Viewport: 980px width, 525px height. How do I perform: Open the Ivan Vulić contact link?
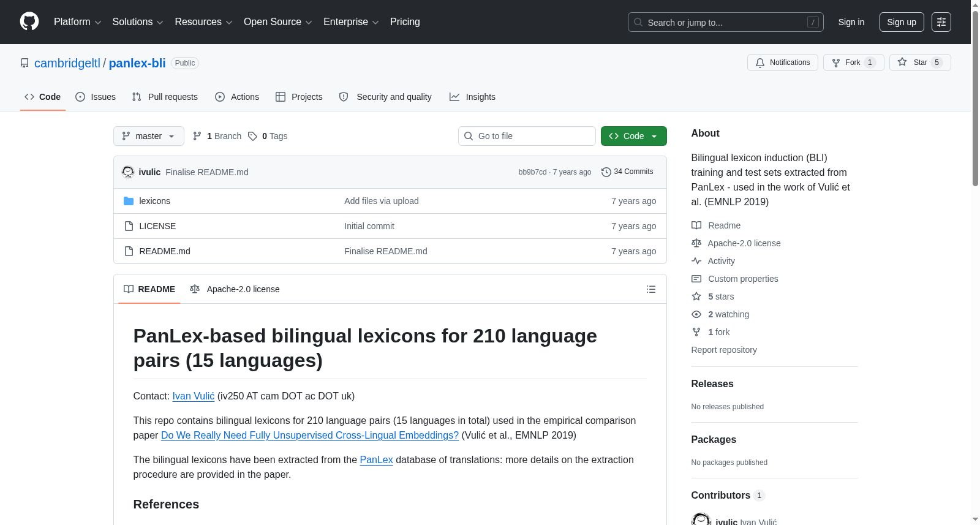(x=194, y=396)
